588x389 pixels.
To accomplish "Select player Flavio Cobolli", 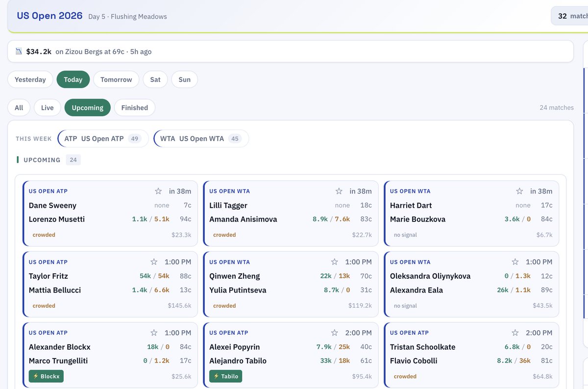I will 414,361.
